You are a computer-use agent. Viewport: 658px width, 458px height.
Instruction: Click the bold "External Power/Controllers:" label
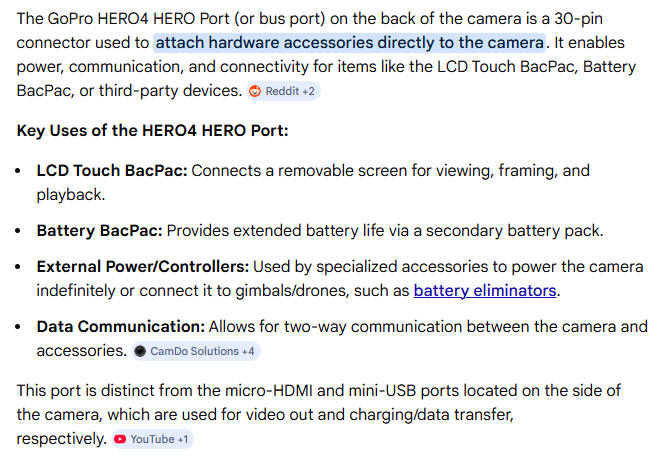(x=142, y=267)
